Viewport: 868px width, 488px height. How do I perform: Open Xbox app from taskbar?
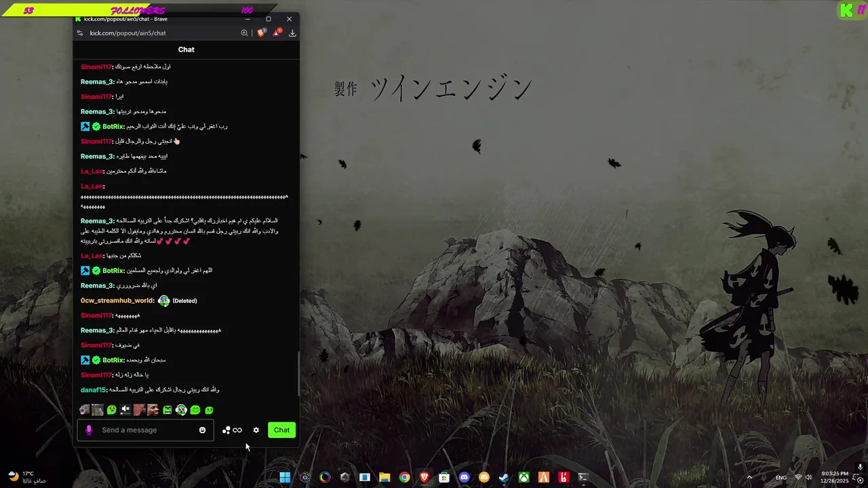tap(524, 477)
